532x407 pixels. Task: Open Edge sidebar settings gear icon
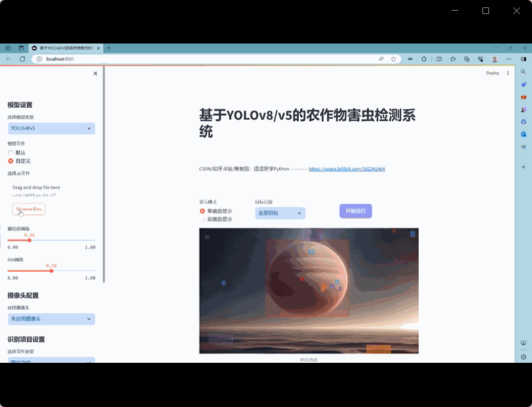click(x=523, y=357)
